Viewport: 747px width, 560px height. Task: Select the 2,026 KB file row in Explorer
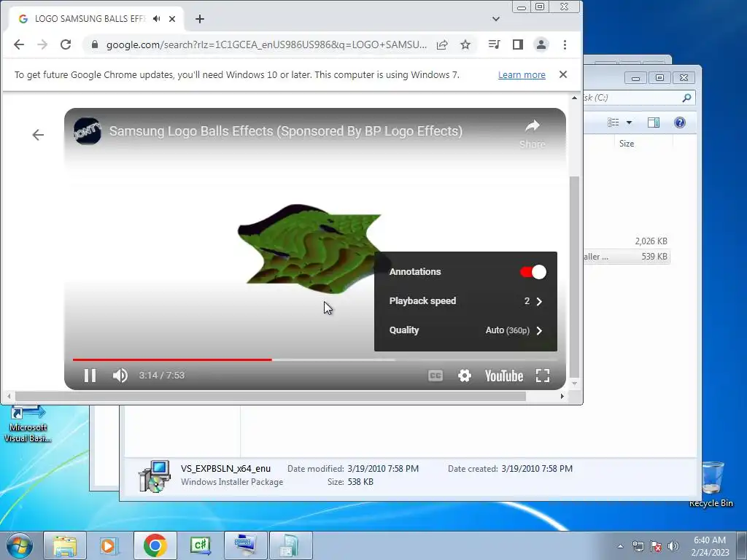pos(627,241)
